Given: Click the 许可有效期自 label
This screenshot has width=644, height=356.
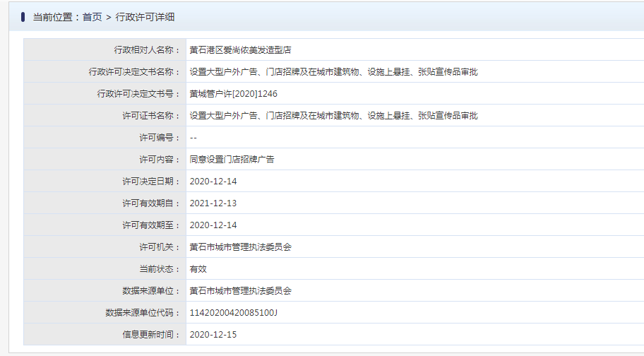Looking at the screenshot, I should click(x=151, y=203).
